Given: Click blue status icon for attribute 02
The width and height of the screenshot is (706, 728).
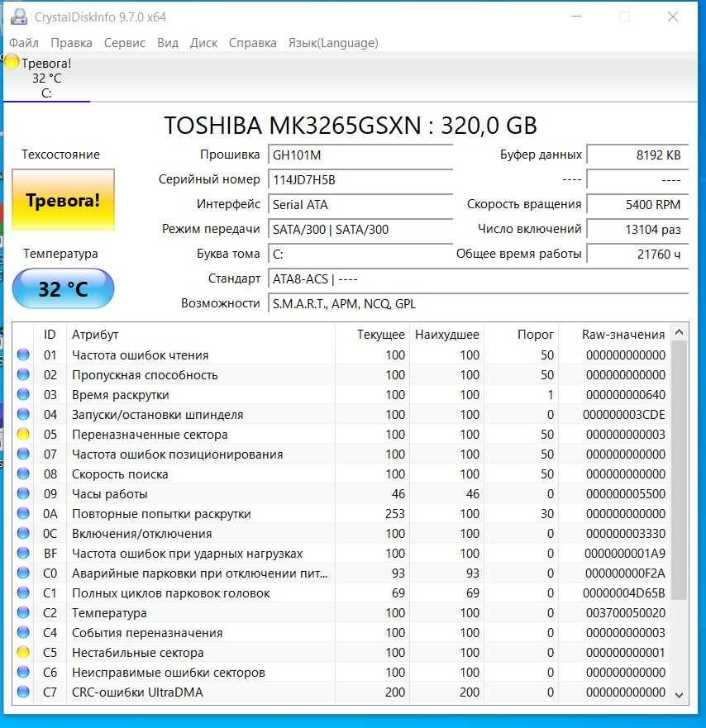Looking at the screenshot, I should click(x=23, y=374).
